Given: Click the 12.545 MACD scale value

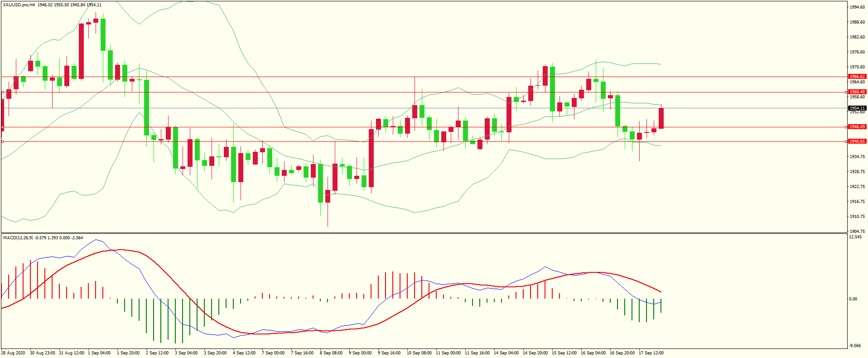Looking at the screenshot, I should click(x=855, y=237).
